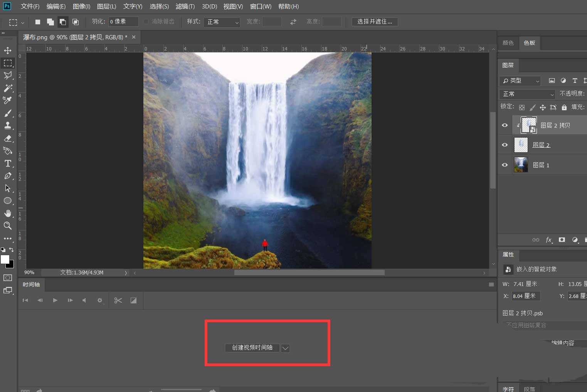Hide the 图层 1 layer
The image size is (587, 392).
[x=505, y=165]
